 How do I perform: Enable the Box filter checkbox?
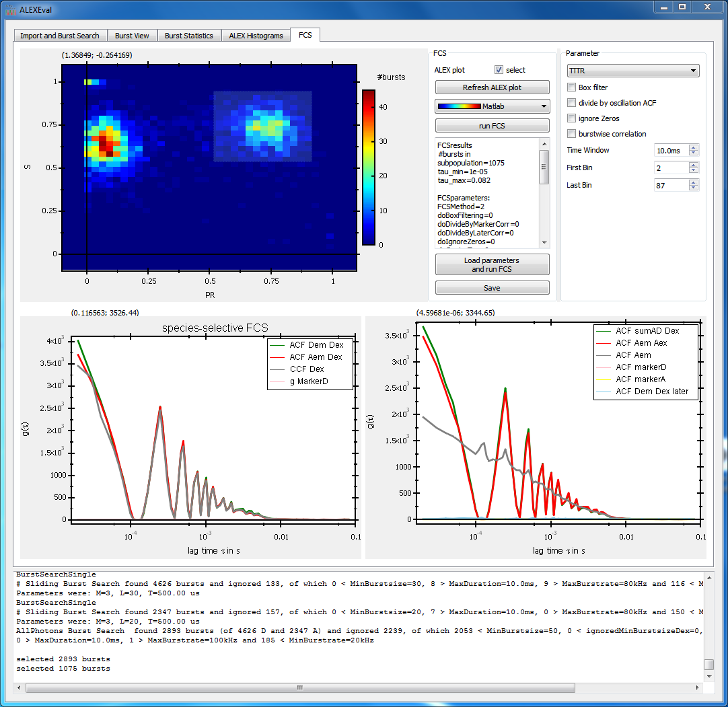point(571,87)
